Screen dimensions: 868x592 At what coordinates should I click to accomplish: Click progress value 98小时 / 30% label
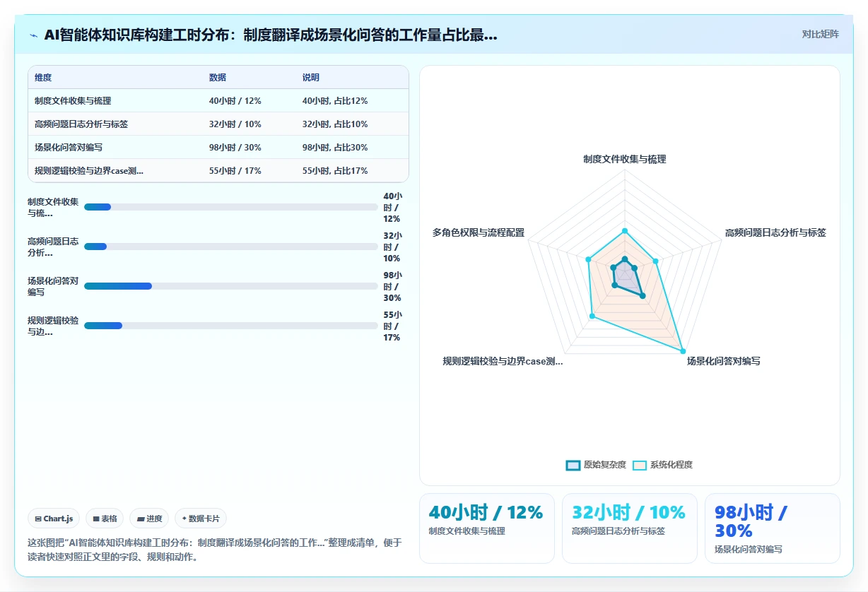point(392,286)
